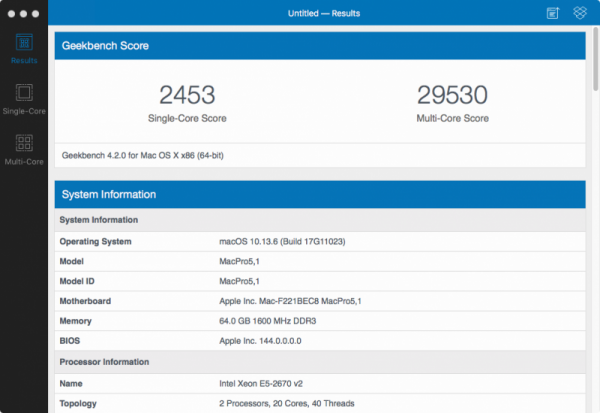
Task: Click the Dropbox icon in the title bar
Action: pos(579,13)
